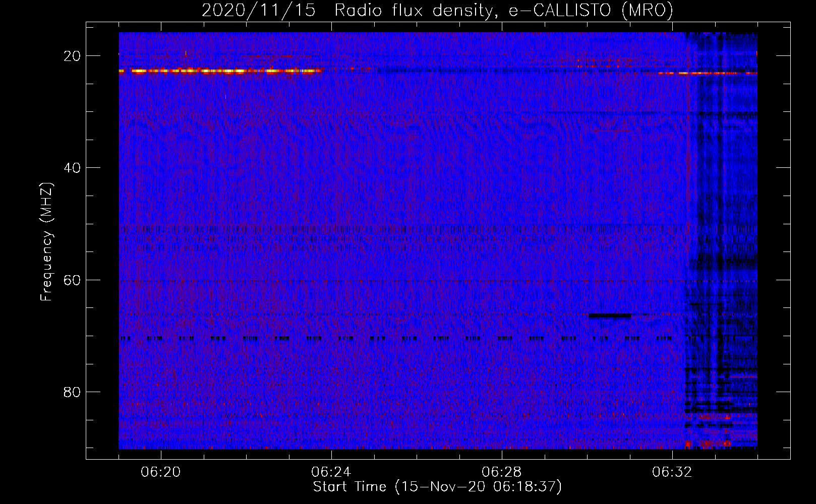The width and height of the screenshot is (816, 504).
Task: Select the 06:24 time tick label
Action: (x=331, y=472)
